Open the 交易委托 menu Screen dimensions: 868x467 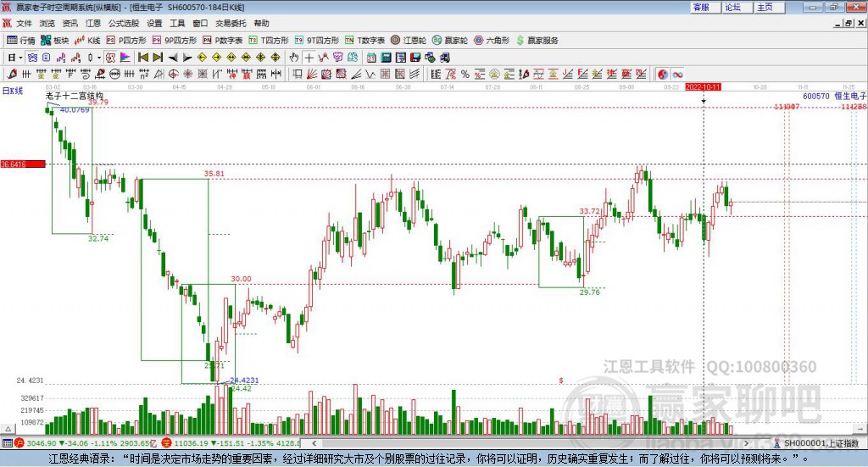coord(231,23)
